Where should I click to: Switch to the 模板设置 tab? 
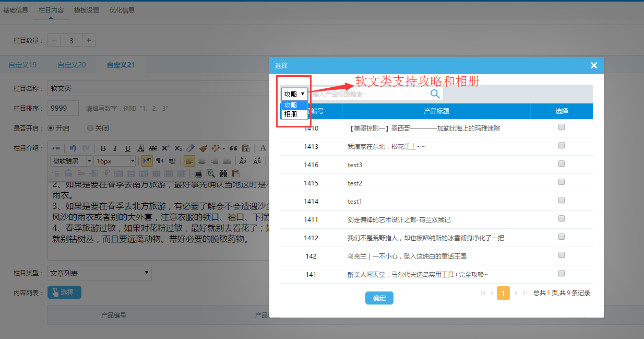coord(86,10)
